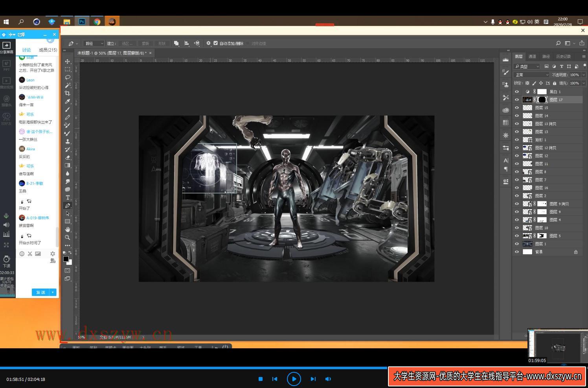
Task: Click the 发送 send button
Action: tap(41, 292)
